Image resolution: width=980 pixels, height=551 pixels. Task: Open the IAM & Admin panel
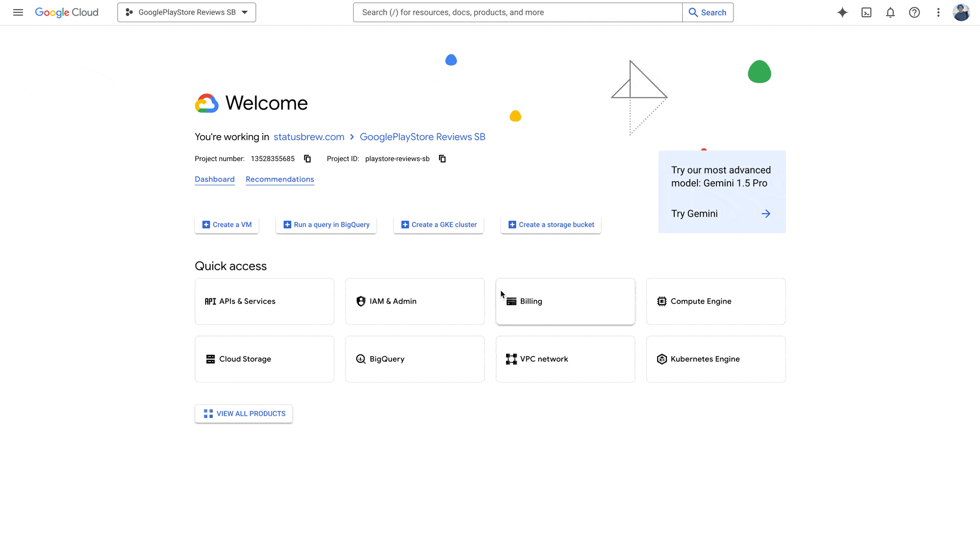click(x=415, y=301)
